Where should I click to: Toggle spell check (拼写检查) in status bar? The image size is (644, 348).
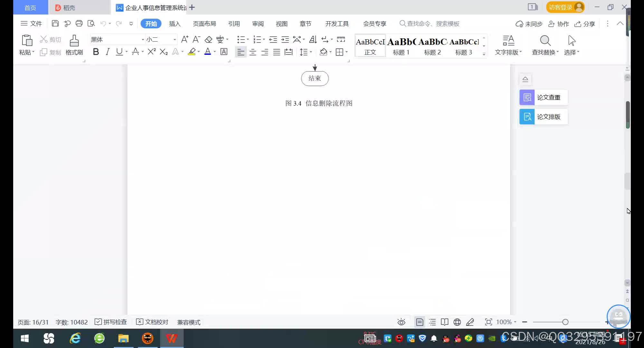[x=111, y=322]
